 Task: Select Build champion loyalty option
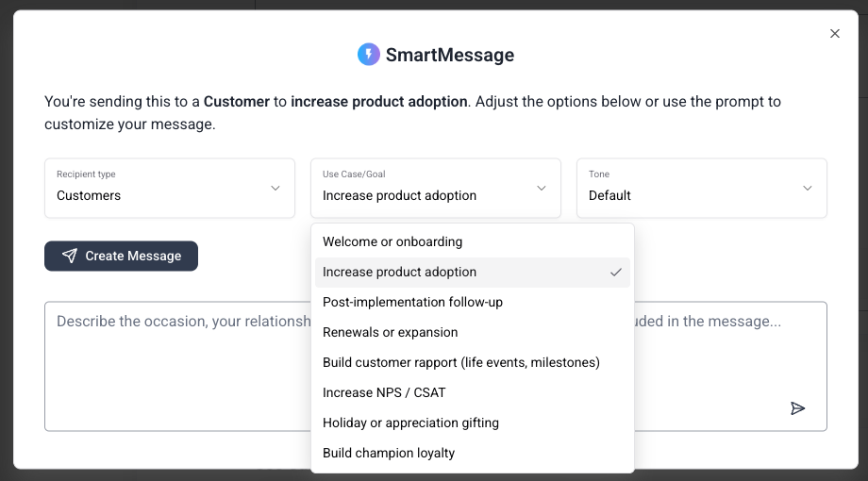[472, 454]
